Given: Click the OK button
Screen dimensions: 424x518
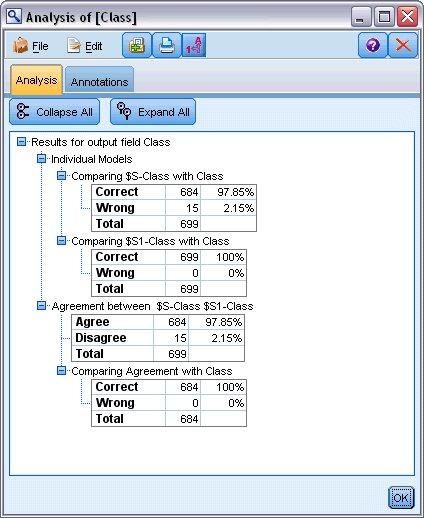Looking at the screenshot, I should tap(401, 498).
